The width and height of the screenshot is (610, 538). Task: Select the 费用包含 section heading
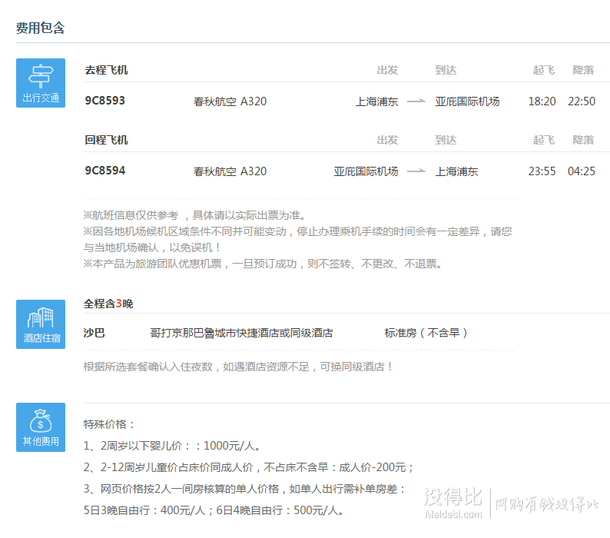click(40, 28)
